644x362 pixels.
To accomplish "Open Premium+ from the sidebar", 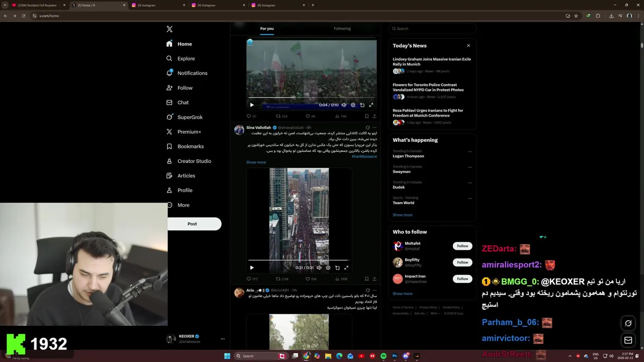I will (184, 132).
